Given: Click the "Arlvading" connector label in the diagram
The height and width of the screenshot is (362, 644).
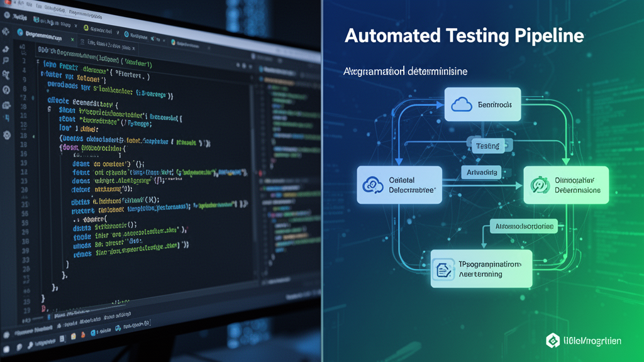Looking at the screenshot, I should 483,172.
